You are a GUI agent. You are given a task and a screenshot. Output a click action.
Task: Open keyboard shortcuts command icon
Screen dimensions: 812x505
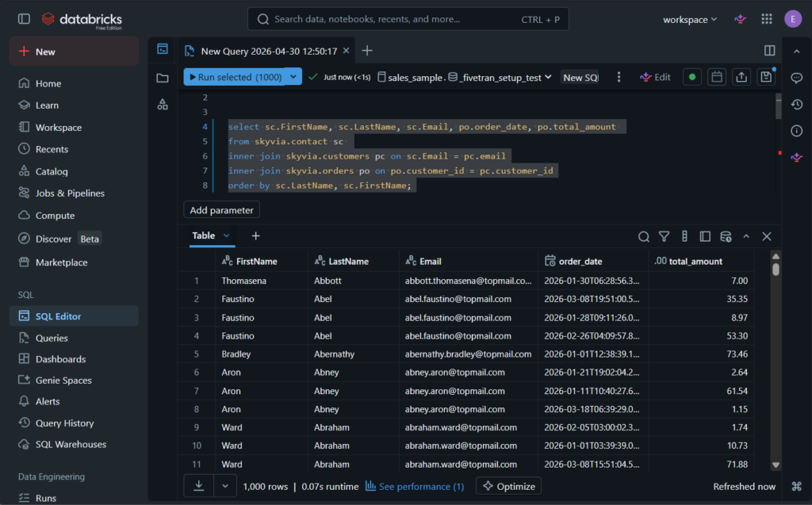796,486
